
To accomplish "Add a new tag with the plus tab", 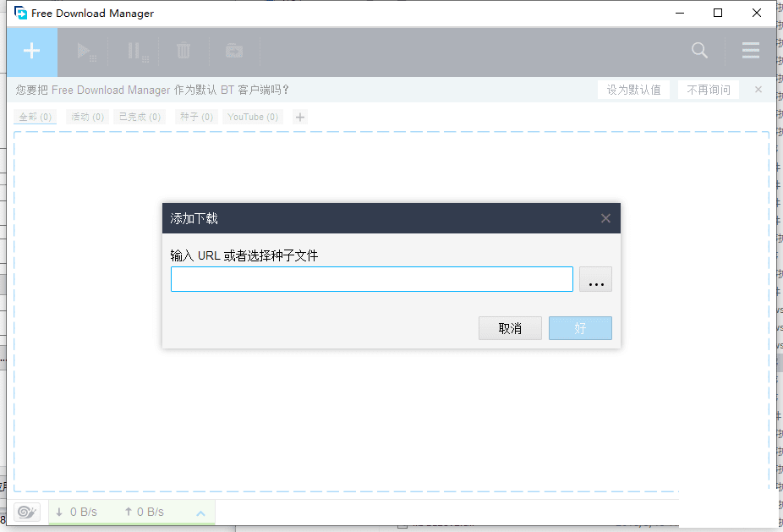I will pyautogui.click(x=300, y=118).
